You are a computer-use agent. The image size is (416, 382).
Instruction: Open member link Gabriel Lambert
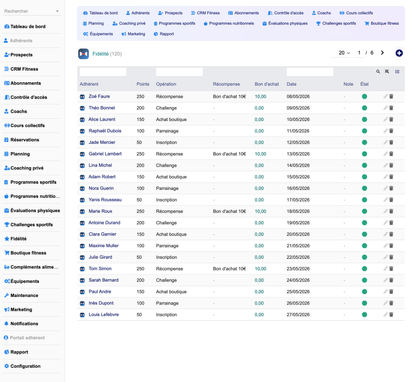pos(105,154)
